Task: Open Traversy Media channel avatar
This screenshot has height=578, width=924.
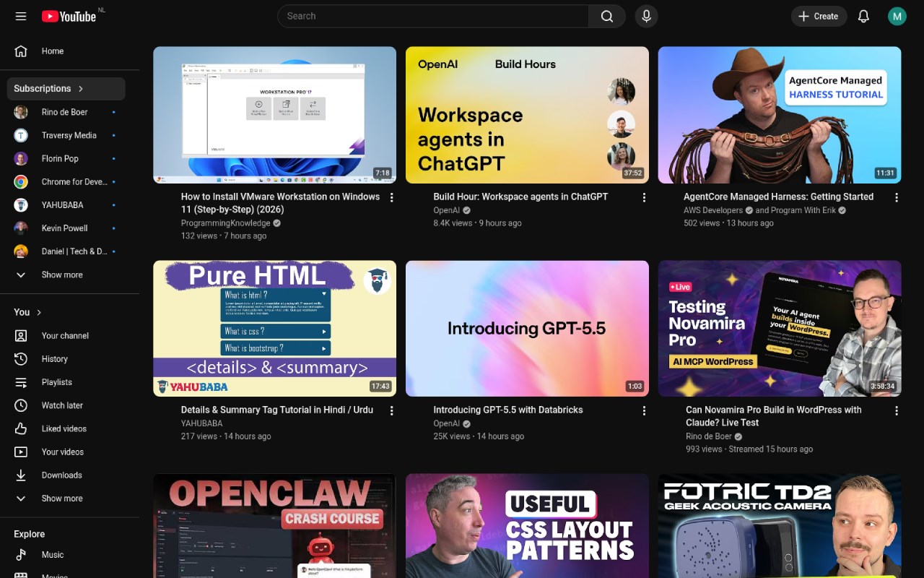Action: 21,135
